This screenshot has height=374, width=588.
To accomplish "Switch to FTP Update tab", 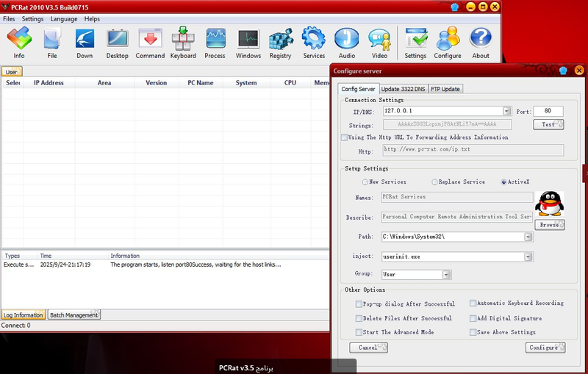I will click(445, 89).
